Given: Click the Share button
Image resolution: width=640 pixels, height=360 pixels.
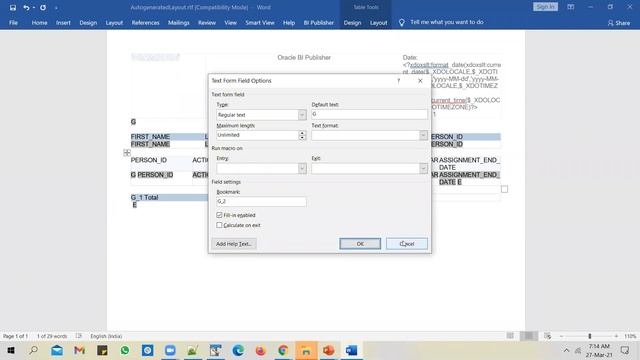Looking at the screenshot, I should click(x=619, y=23).
